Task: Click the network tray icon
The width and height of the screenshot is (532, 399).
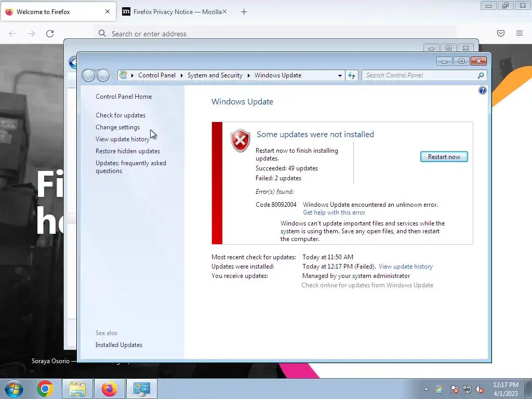Action: coord(467,390)
